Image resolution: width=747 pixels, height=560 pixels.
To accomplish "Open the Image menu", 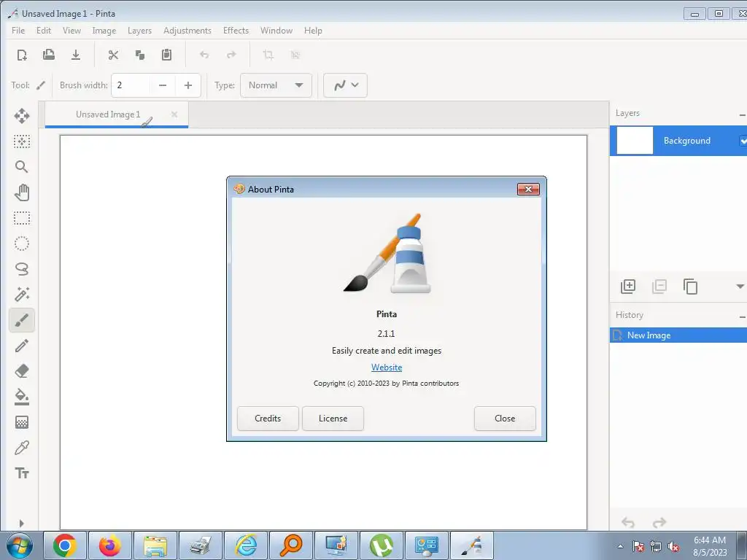I will click(104, 31).
